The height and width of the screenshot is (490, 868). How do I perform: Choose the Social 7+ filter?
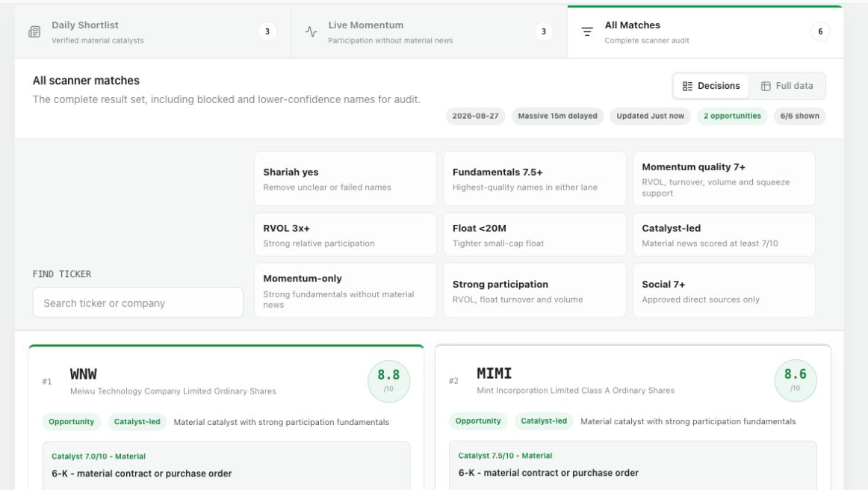point(724,291)
